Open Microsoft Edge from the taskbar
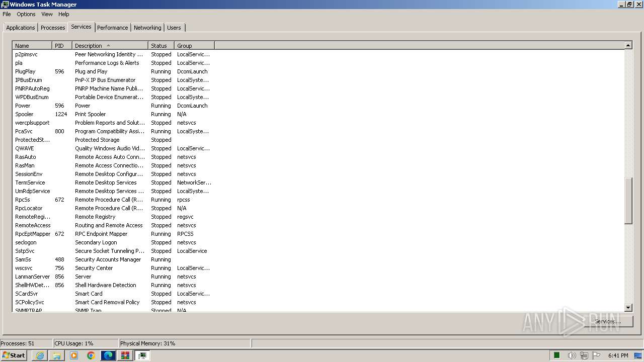Image resolution: width=644 pixels, height=362 pixels. [108, 355]
